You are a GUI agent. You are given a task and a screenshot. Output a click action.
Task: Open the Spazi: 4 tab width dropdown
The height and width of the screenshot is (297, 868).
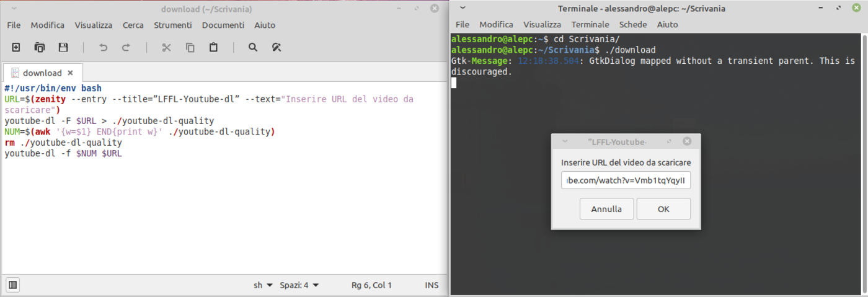pos(299,285)
